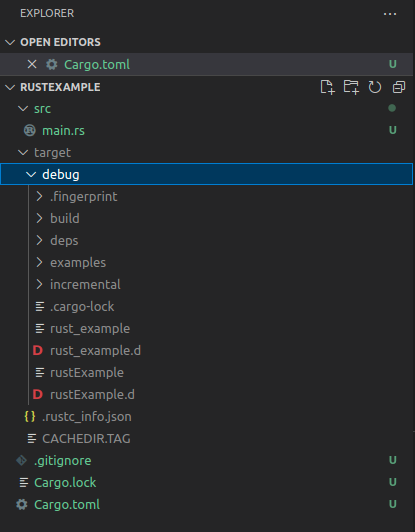The width and height of the screenshot is (415, 532).
Task: Open Cargo.toml at the tree bottom
Action: coord(207,505)
